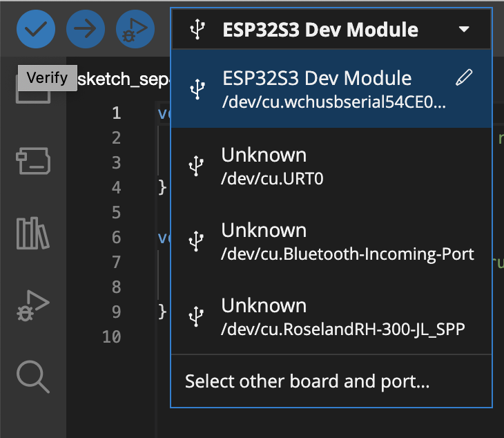Click the USB icon beside RoselandRH-300-JL_SPP

(196, 316)
